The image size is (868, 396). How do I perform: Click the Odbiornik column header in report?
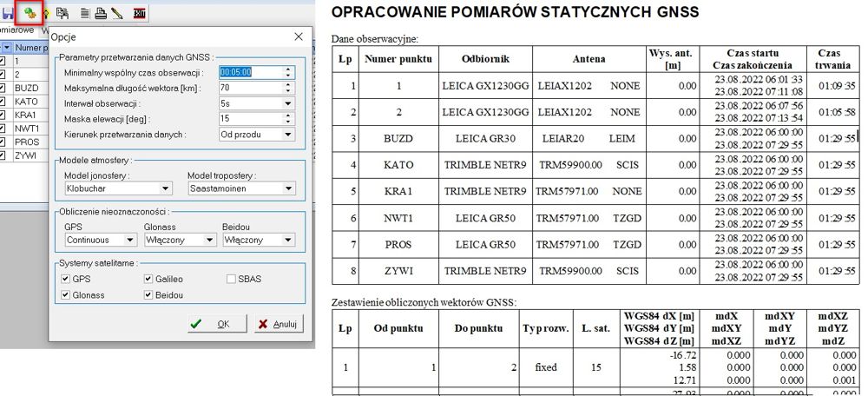point(485,59)
